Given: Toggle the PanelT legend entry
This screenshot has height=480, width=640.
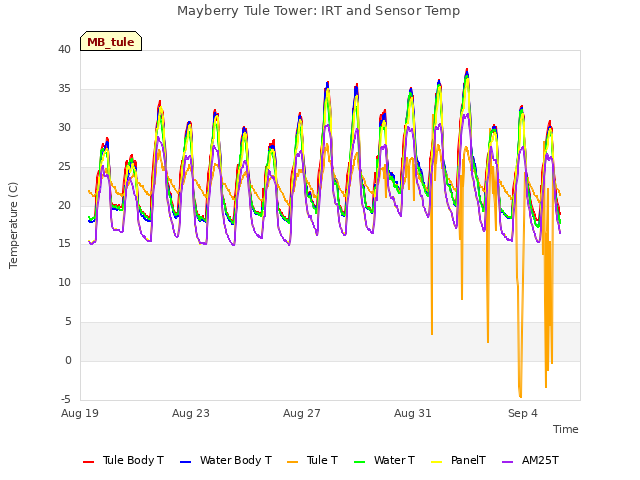Looking at the screenshot, I should pyautogui.click(x=458, y=460).
